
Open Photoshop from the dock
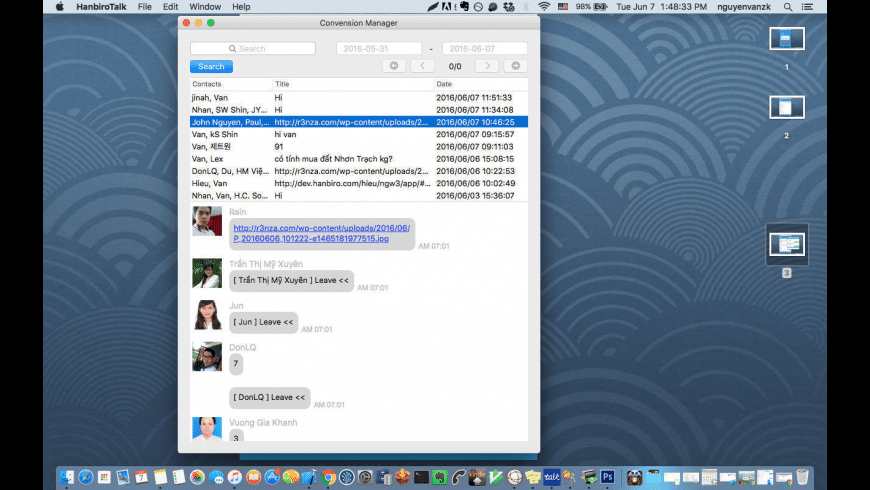coord(607,478)
